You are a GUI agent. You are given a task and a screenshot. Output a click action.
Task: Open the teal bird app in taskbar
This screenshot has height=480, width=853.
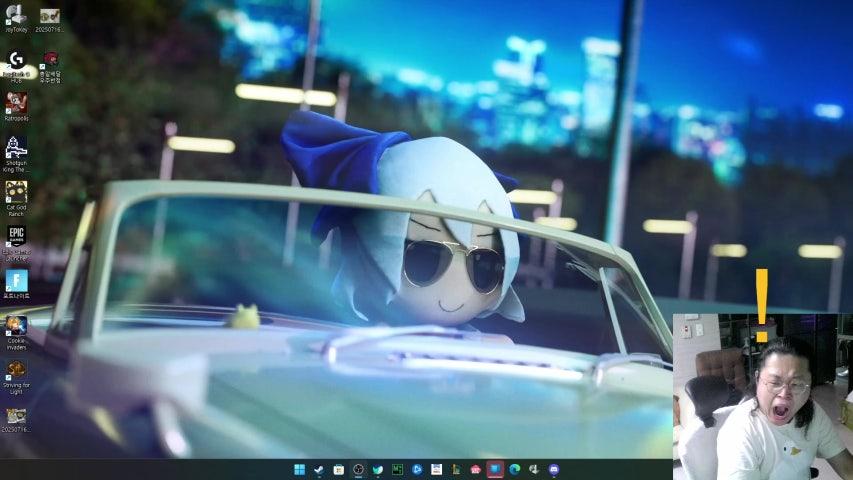378,469
